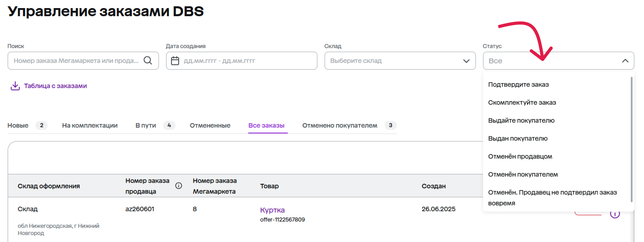644x242 pixels.
Task: Open the Куртка product link
Action: coord(272,210)
